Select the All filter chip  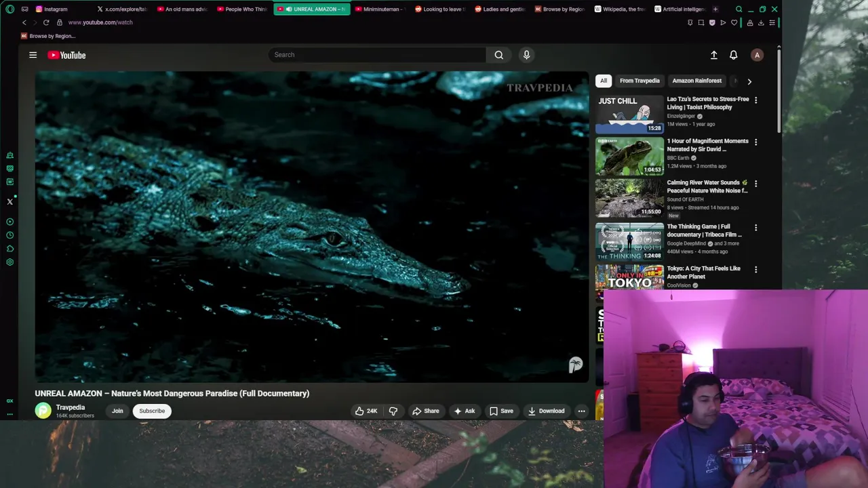point(604,81)
